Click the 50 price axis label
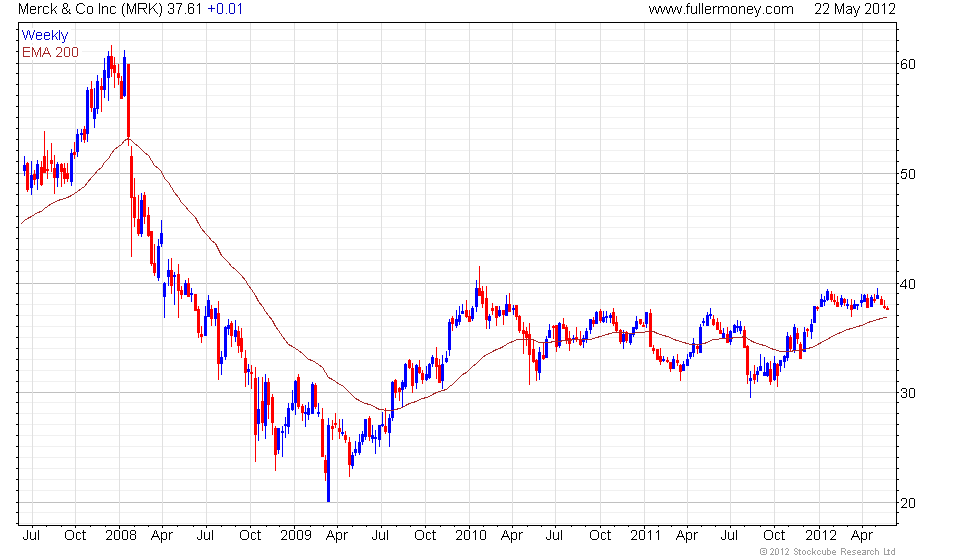 tap(908, 174)
